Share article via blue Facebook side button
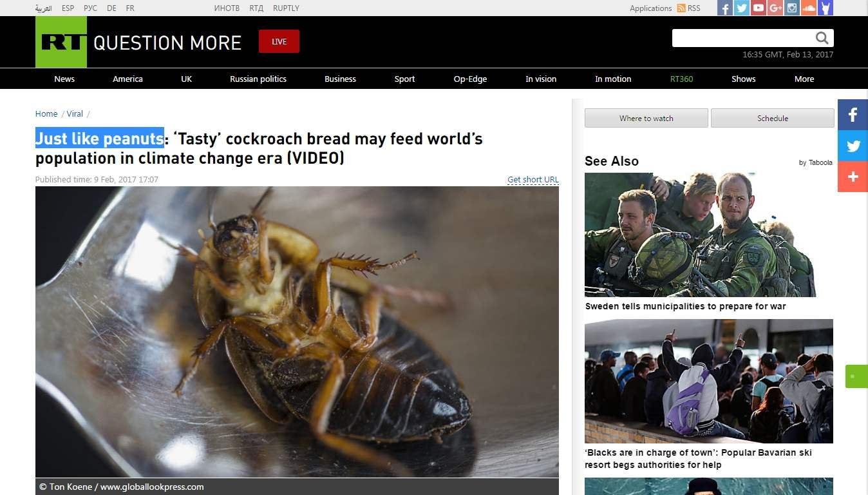The width and height of the screenshot is (868, 495). 853,115
